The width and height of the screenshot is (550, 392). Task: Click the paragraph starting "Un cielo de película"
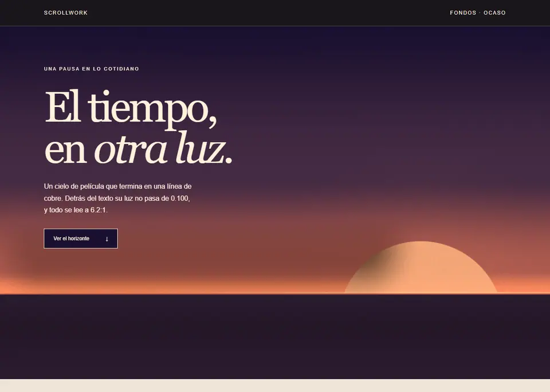117,198
